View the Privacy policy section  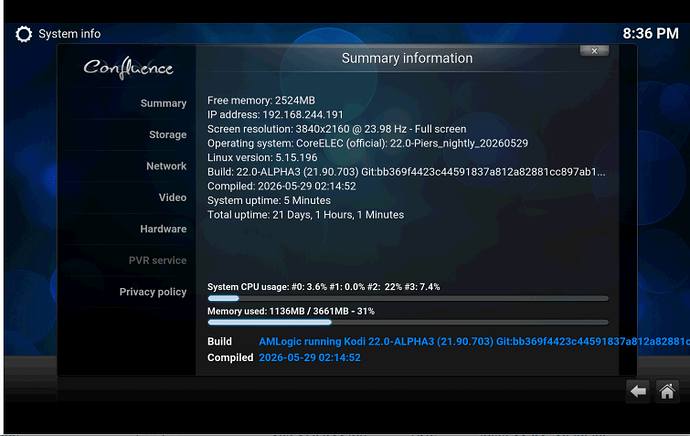click(153, 292)
